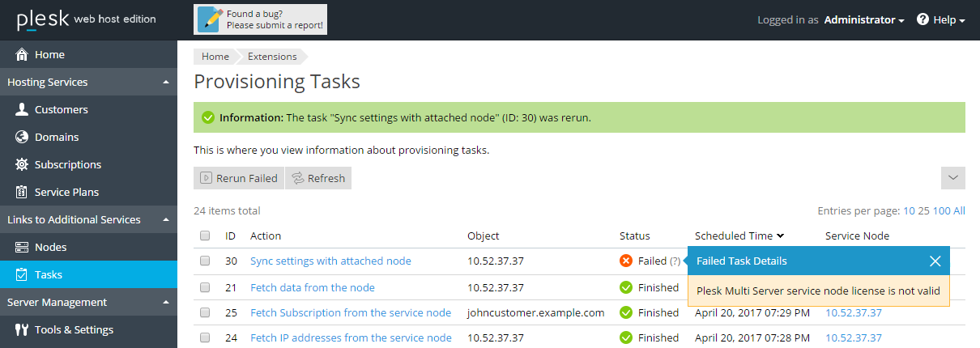Click the Customers person icon
This screenshot has width=980, height=348.
(22, 110)
